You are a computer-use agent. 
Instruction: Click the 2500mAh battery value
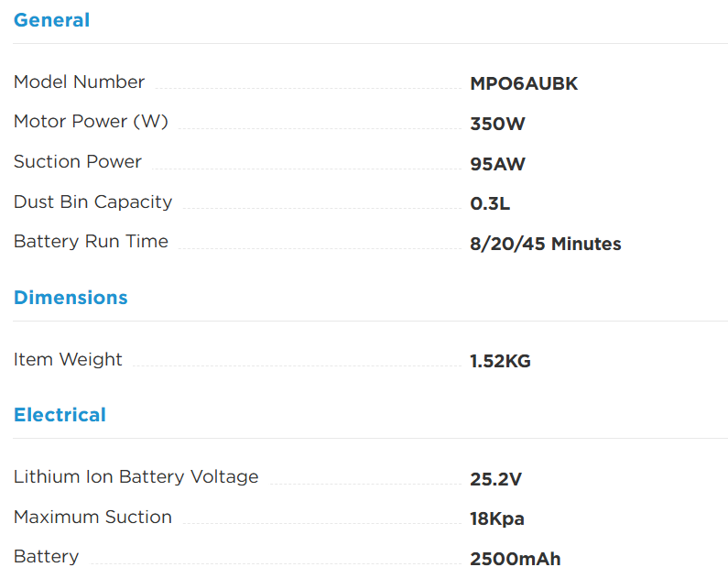(516, 559)
